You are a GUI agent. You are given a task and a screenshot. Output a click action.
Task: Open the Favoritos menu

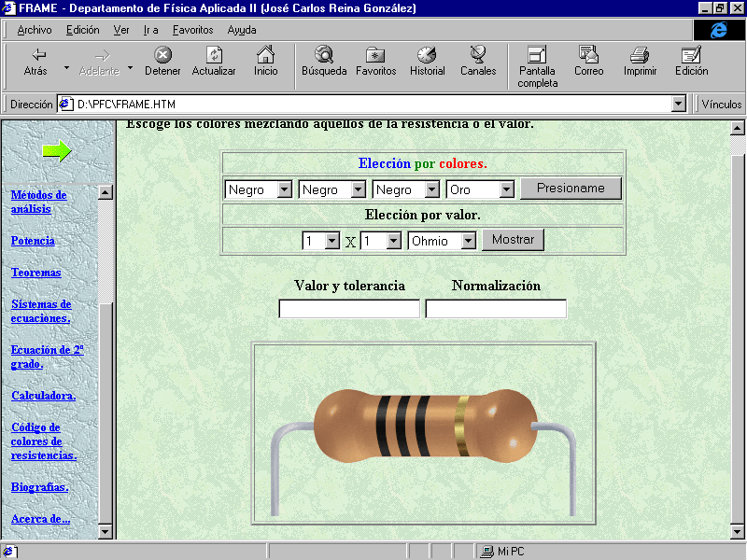tap(192, 30)
